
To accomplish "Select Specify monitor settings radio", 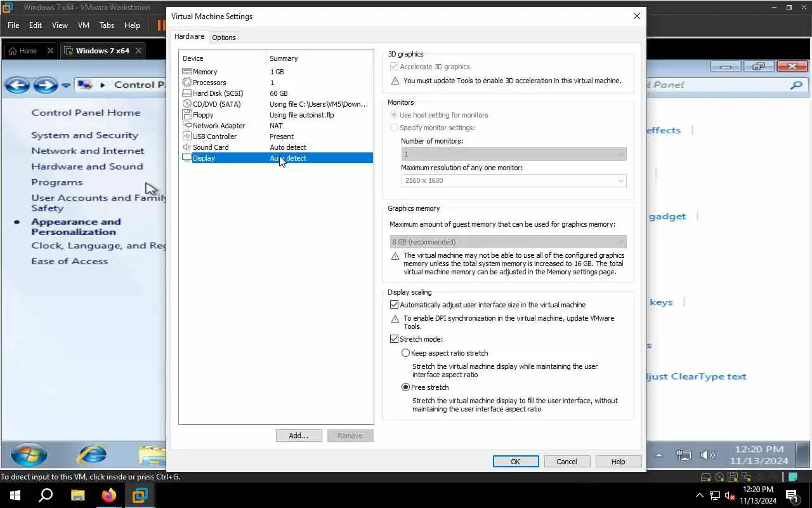I will click(x=394, y=128).
